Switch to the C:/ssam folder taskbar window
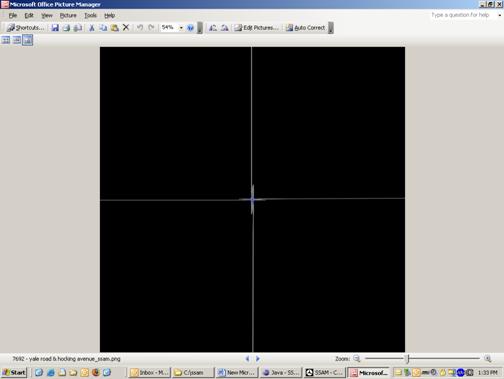 coord(193,372)
